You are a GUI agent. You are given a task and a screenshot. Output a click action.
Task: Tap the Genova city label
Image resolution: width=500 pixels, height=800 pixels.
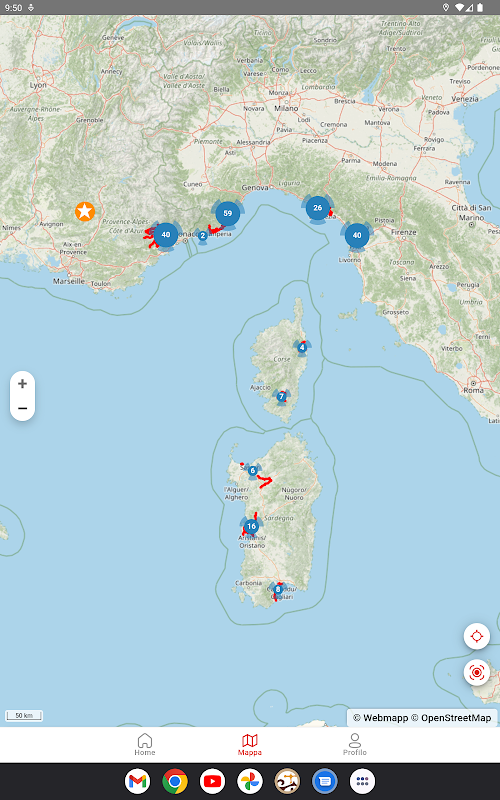255,187
